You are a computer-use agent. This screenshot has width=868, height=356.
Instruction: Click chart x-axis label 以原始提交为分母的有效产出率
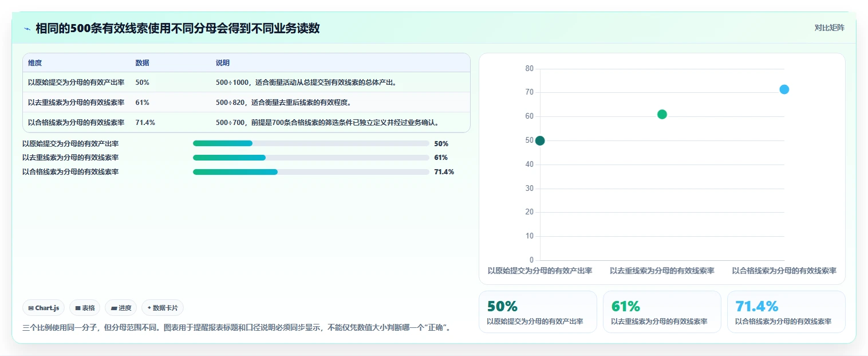pyautogui.click(x=539, y=271)
